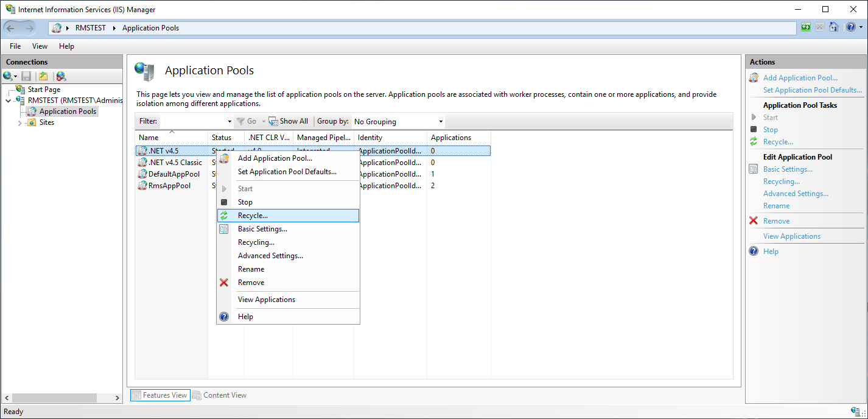Switch to the Content View tab

(x=220, y=395)
